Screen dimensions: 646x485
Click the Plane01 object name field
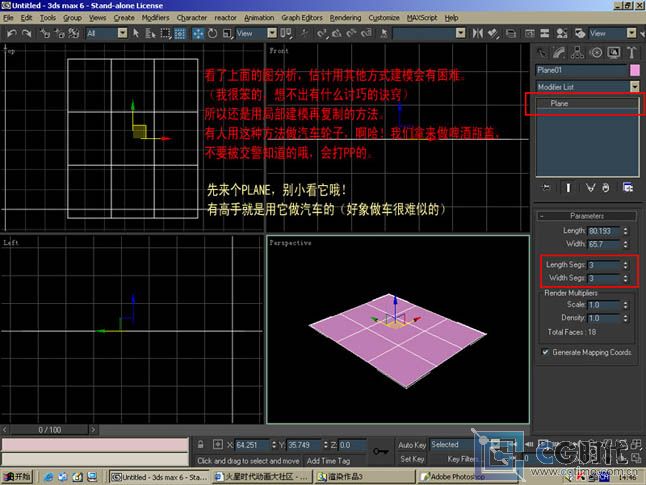point(582,70)
